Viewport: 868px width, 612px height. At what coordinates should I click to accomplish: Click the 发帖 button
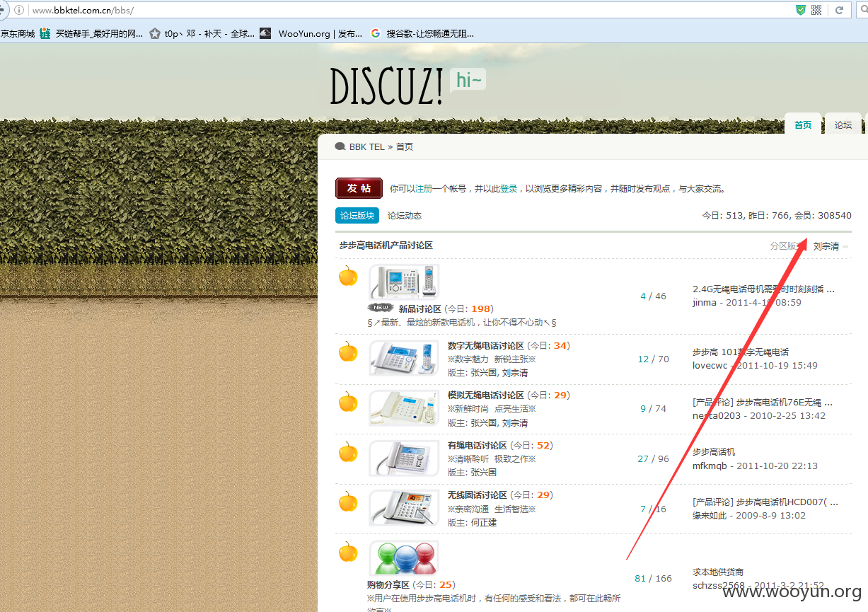coord(359,188)
